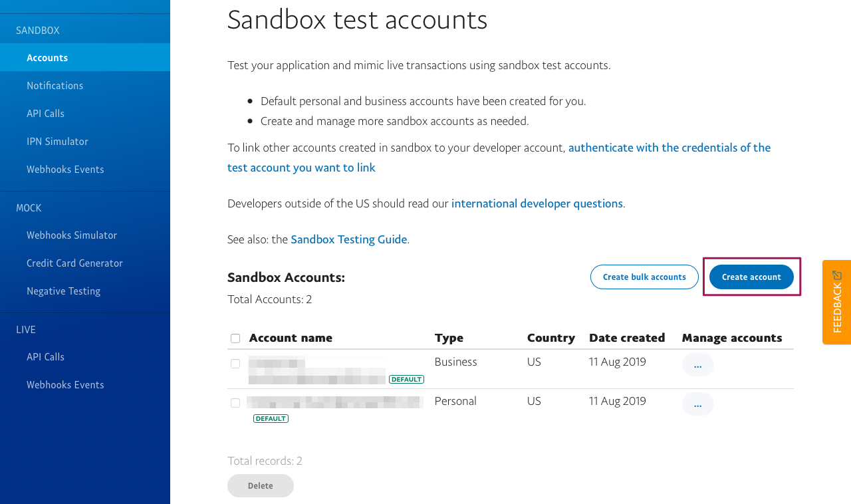Open manage menu for the Business account

point(697,365)
